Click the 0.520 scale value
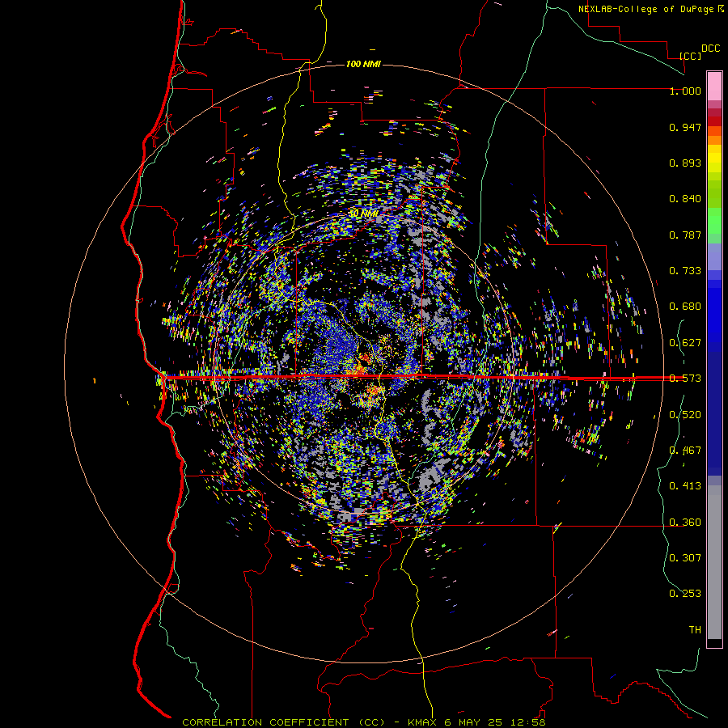 point(685,415)
